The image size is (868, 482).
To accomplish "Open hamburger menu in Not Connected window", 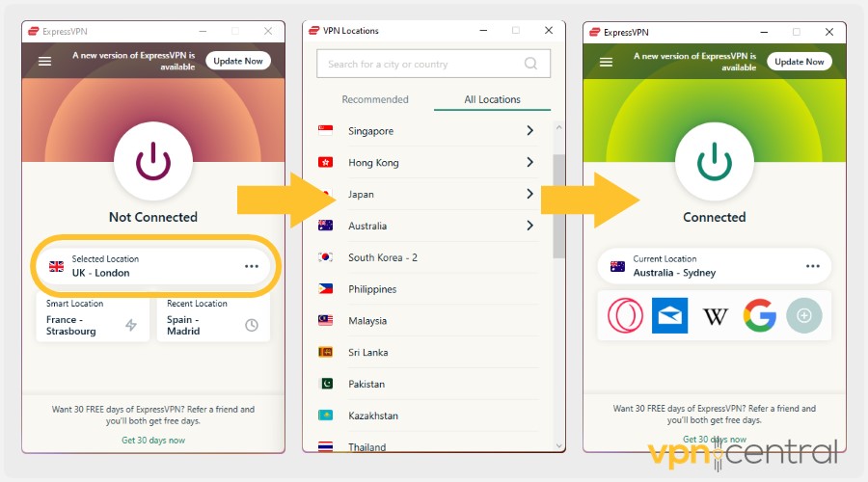I will coord(44,62).
